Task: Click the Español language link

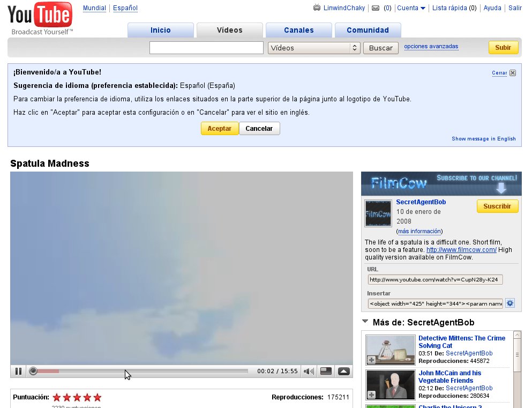Action: point(125,8)
